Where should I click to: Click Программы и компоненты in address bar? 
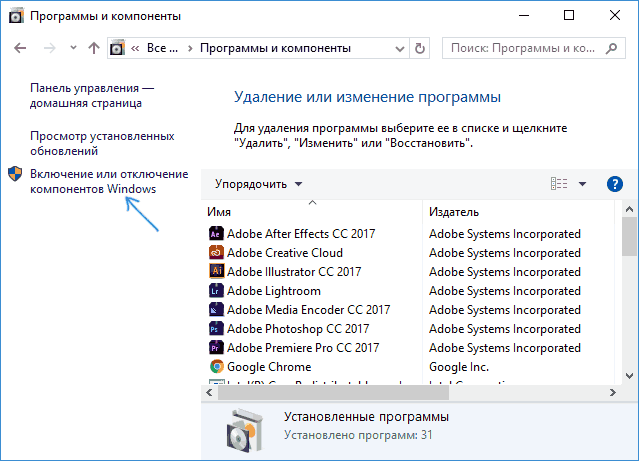[275, 48]
